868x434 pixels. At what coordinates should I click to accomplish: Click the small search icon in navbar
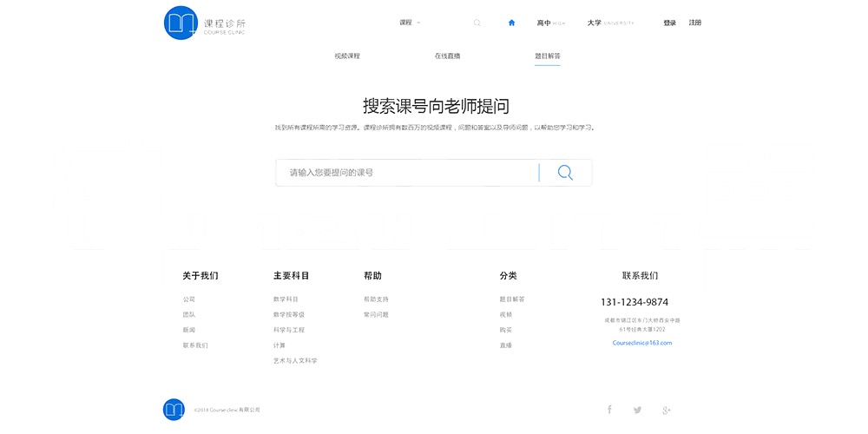477,23
